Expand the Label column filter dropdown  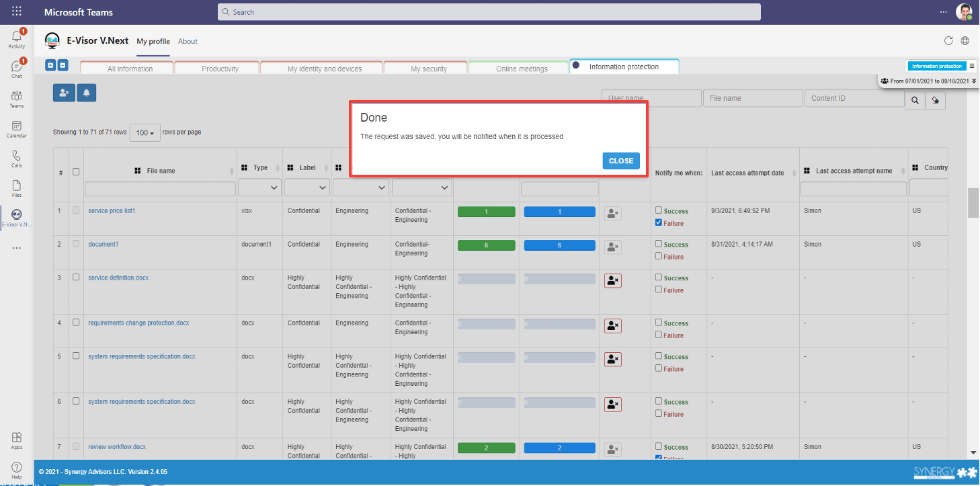(x=307, y=188)
